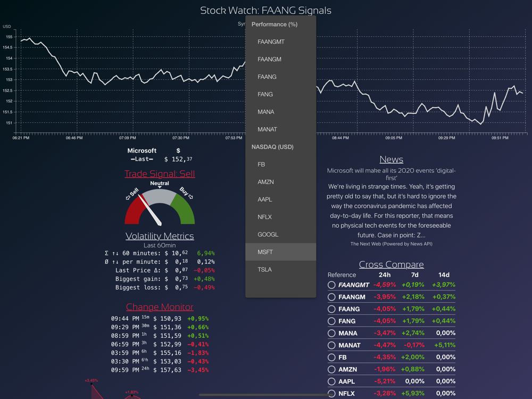The image size is (532, 399).
Task: Click The Next Web source credit
Action: point(391,244)
